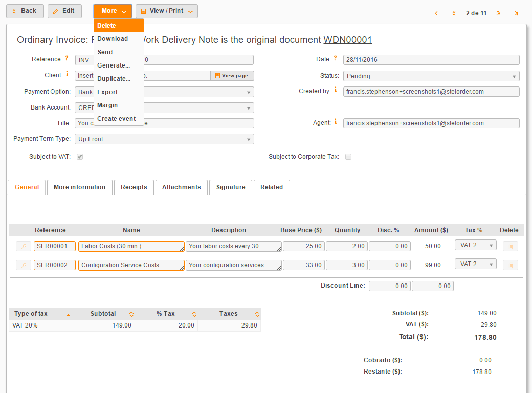Sort by the Taxes column arrows
The image size is (532, 393).
click(257, 314)
